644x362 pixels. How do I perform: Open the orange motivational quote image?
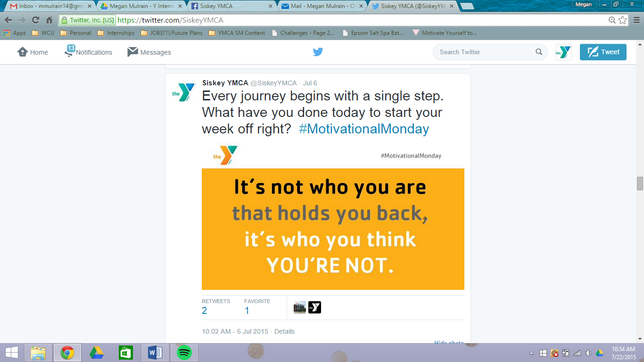coord(333,229)
